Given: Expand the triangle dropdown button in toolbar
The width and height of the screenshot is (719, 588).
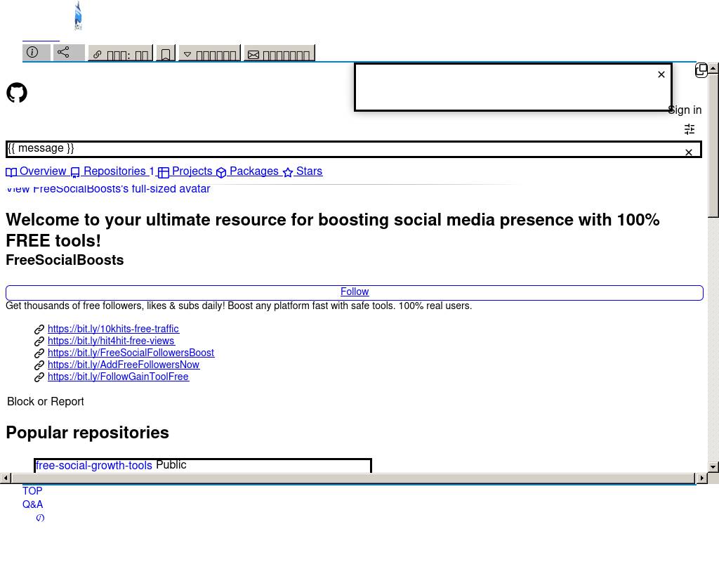Looking at the screenshot, I should [209, 54].
